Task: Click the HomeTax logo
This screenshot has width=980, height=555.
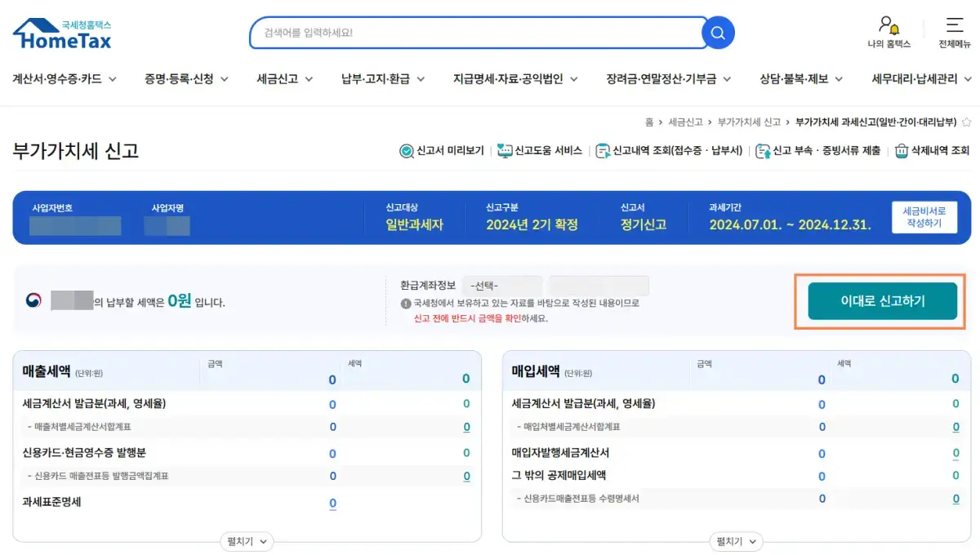Action: pyautogui.click(x=61, y=33)
